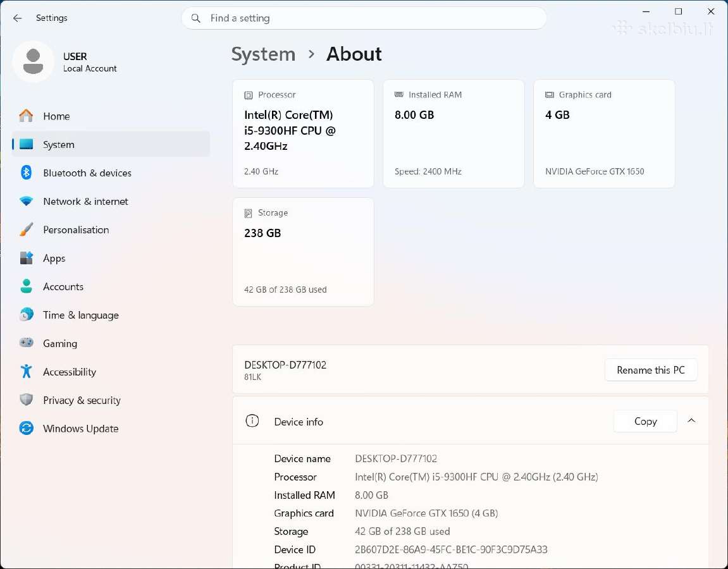Open Time & language settings

pos(111,315)
